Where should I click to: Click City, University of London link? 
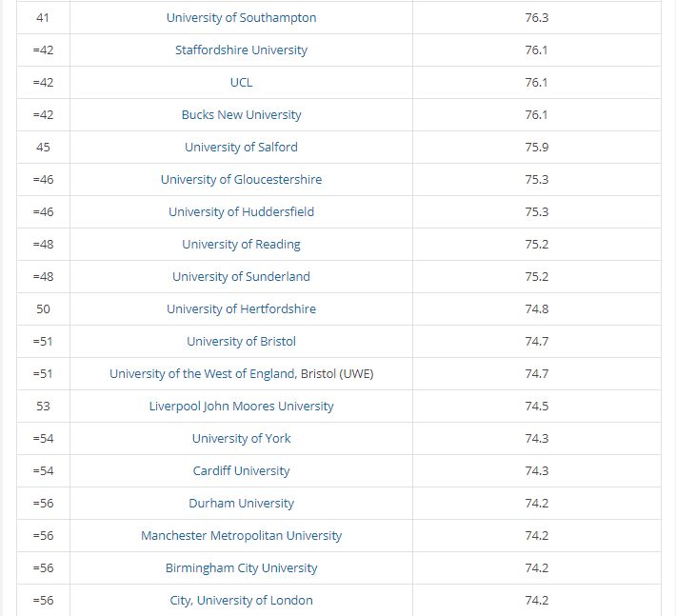(241, 600)
